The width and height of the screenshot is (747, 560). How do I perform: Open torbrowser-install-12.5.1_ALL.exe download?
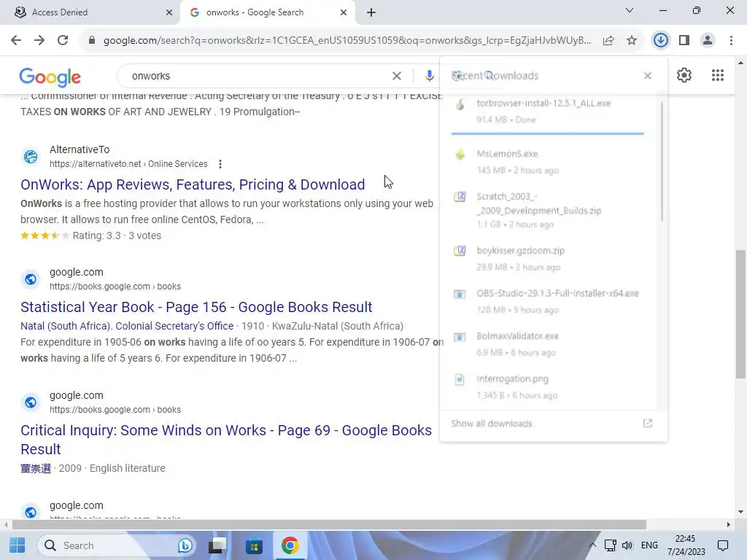(x=548, y=112)
